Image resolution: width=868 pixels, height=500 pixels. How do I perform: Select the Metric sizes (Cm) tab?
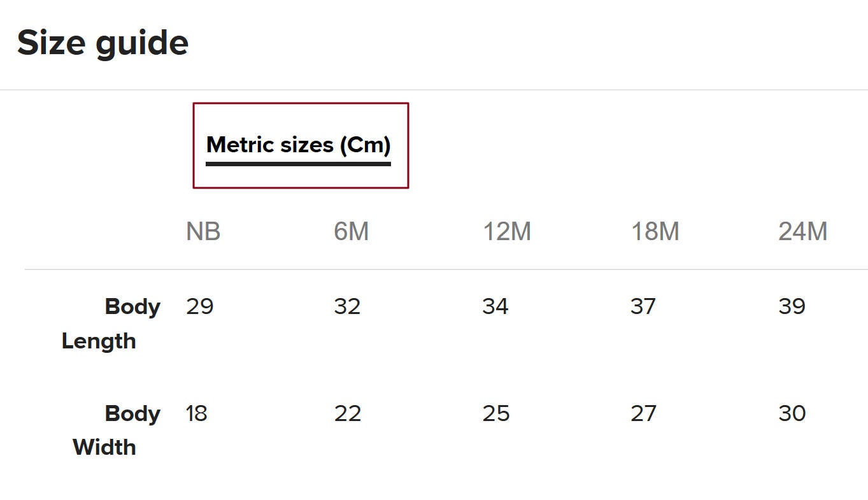click(x=301, y=145)
